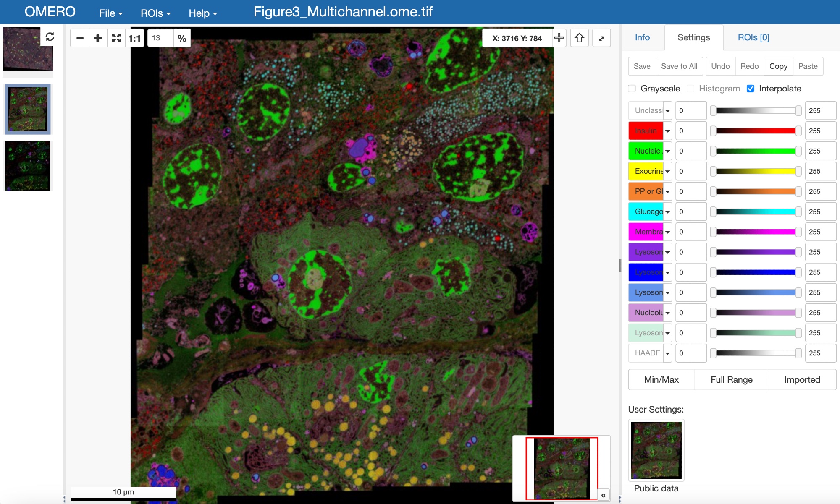Click the zoom in plus icon
The image size is (840, 504).
click(98, 38)
